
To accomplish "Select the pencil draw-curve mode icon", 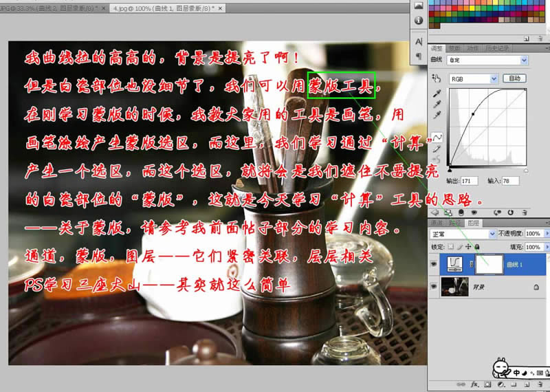I will point(437,149).
